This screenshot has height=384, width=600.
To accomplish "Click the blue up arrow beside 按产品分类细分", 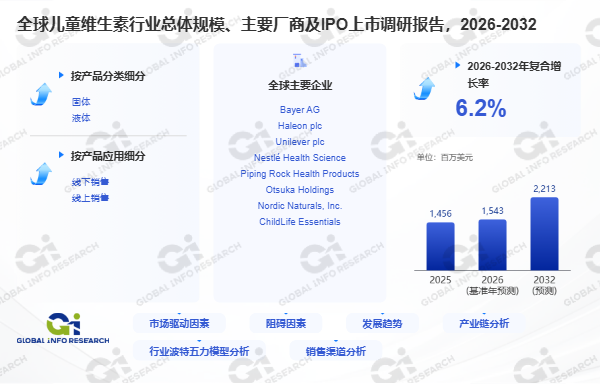I will coord(41,94).
